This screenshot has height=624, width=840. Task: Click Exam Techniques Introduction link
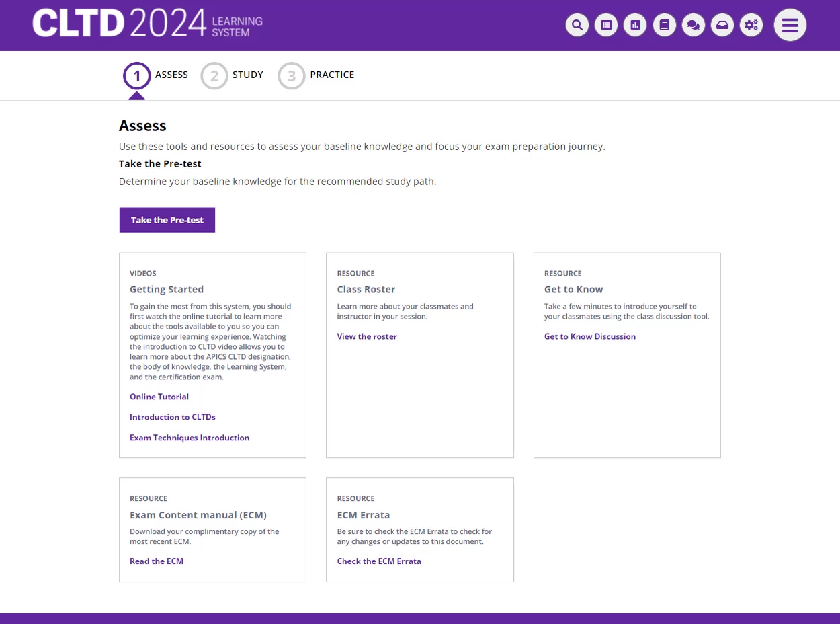click(190, 438)
